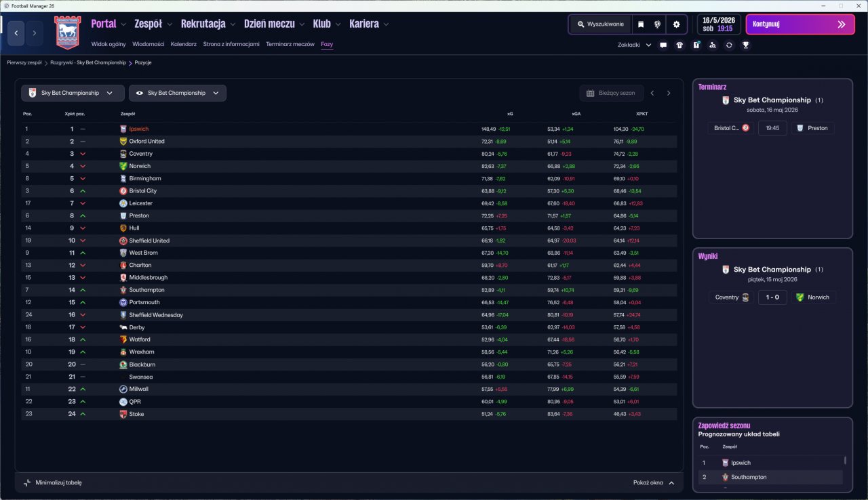Open the 1 - 0 Coventry v Norwich result
868x500 pixels.
pyautogui.click(x=772, y=297)
